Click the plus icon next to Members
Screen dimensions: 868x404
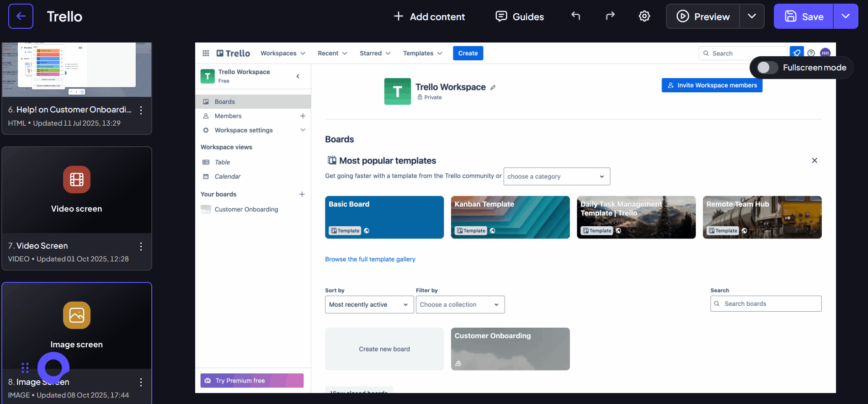(303, 116)
